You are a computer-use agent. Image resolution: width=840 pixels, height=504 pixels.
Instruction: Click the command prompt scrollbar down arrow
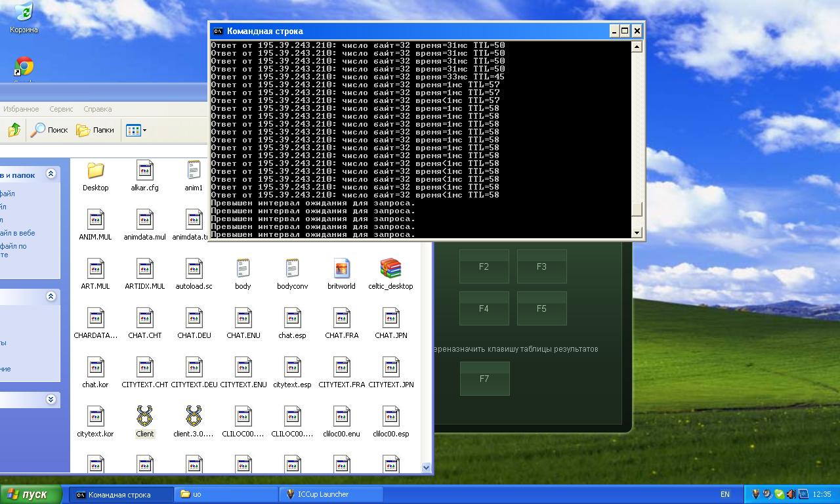(x=636, y=233)
